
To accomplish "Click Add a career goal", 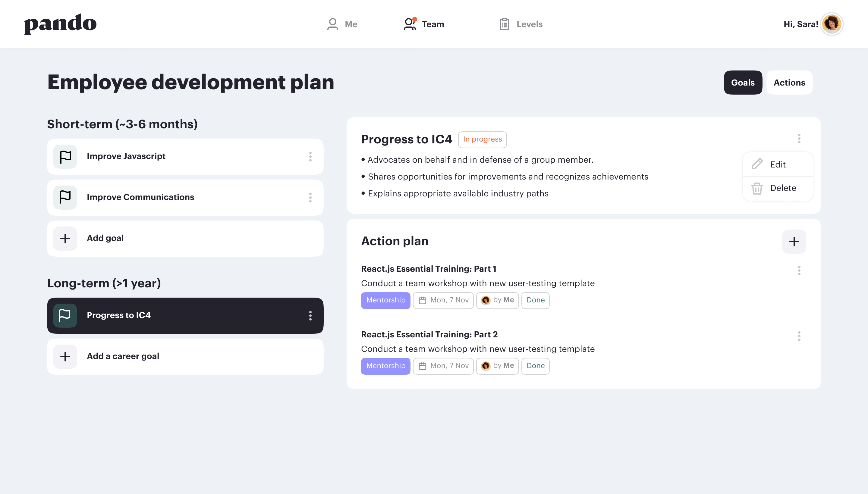I will pyautogui.click(x=123, y=356).
